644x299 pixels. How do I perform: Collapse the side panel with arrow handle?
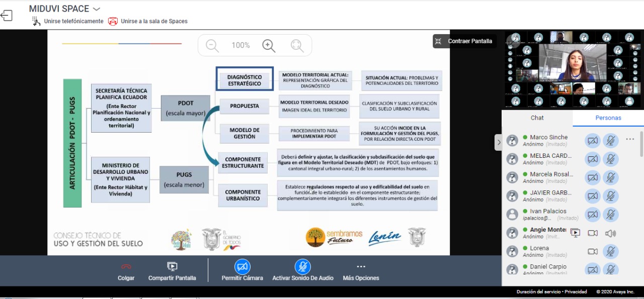[498, 142]
